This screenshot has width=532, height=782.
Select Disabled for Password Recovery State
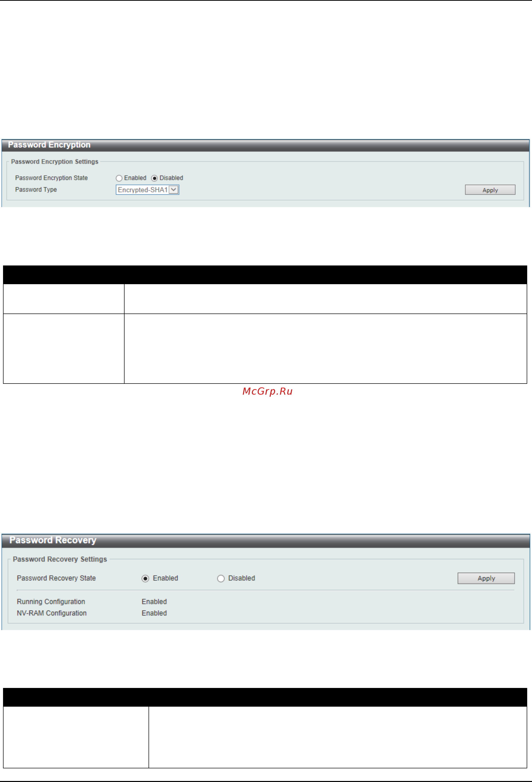(x=221, y=578)
